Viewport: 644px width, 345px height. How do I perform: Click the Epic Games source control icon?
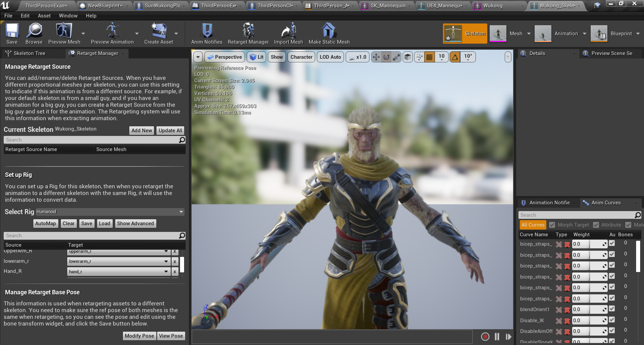coord(597,5)
